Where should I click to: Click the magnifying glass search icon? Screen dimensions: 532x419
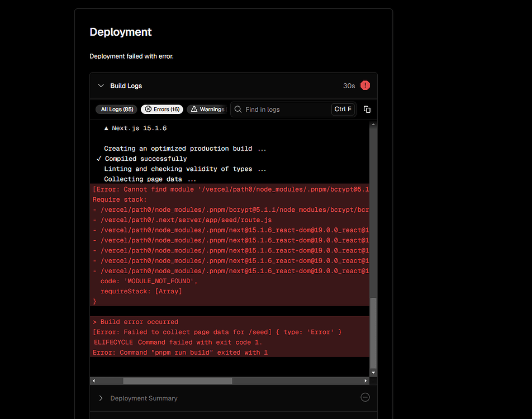coord(237,109)
